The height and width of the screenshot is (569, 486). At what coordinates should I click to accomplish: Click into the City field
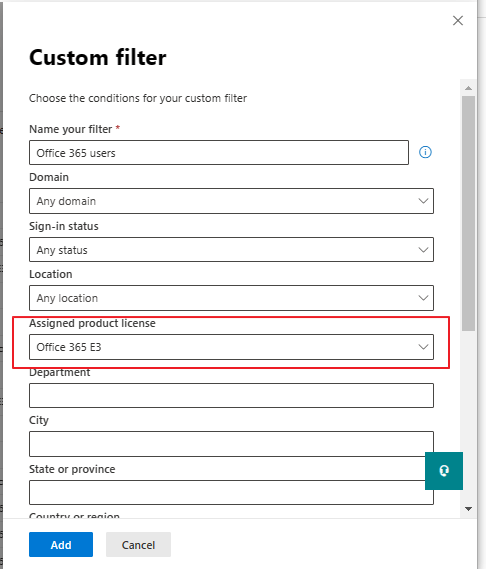coord(231,444)
